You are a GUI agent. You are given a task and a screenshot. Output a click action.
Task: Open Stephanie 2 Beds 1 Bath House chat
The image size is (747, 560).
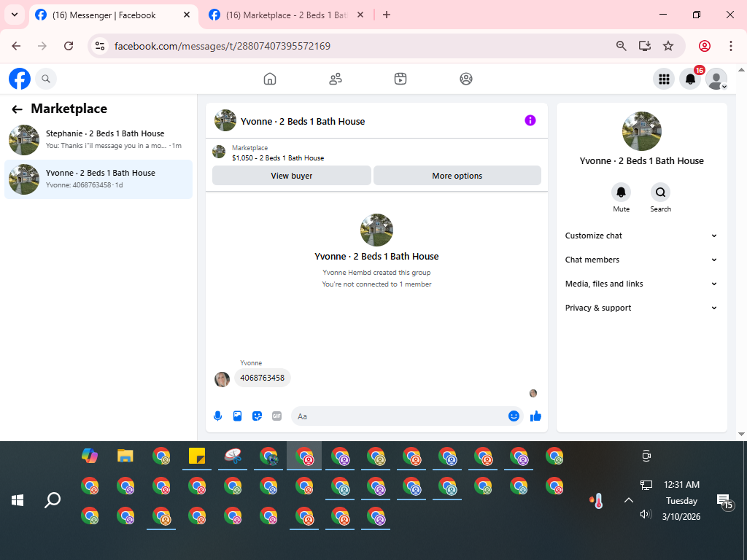pyautogui.click(x=98, y=139)
